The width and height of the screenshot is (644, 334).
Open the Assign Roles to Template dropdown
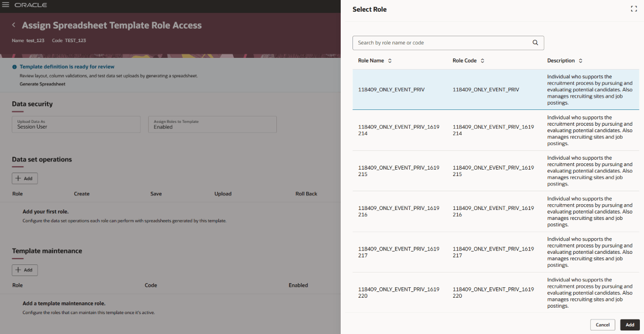[212, 124]
